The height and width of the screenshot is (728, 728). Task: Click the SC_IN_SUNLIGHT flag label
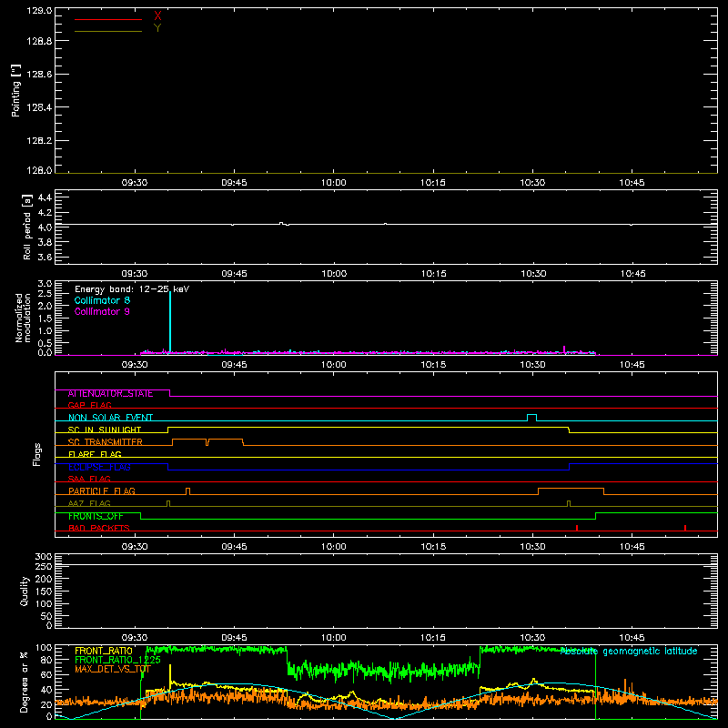[105, 430]
